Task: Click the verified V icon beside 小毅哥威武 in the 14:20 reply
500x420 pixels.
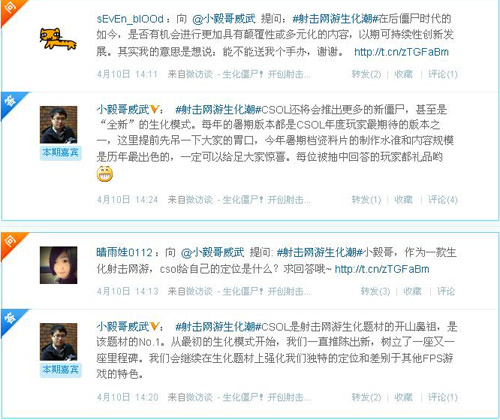Action: [x=154, y=326]
